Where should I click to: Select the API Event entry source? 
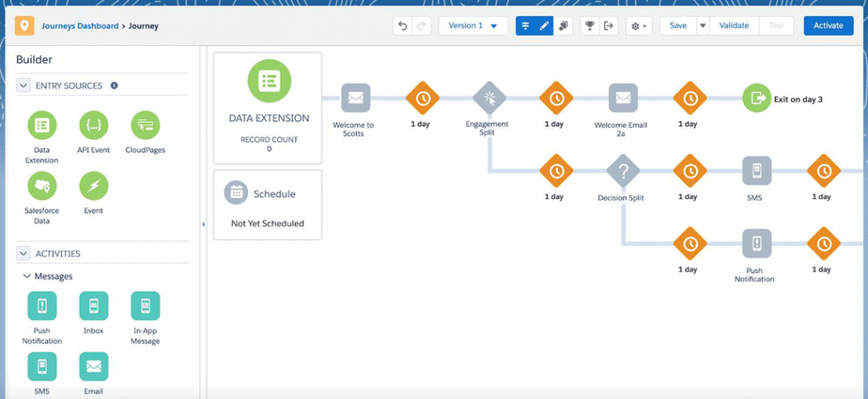(x=93, y=125)
